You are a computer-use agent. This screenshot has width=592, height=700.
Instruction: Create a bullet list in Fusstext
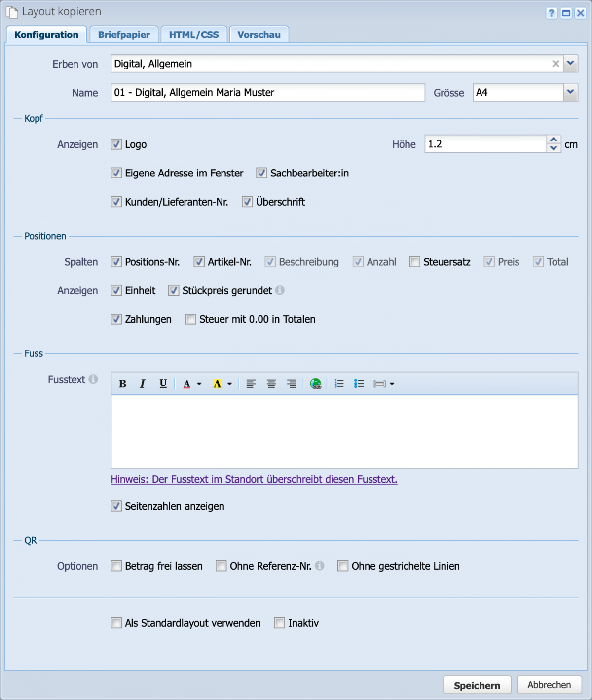point(359,384)
